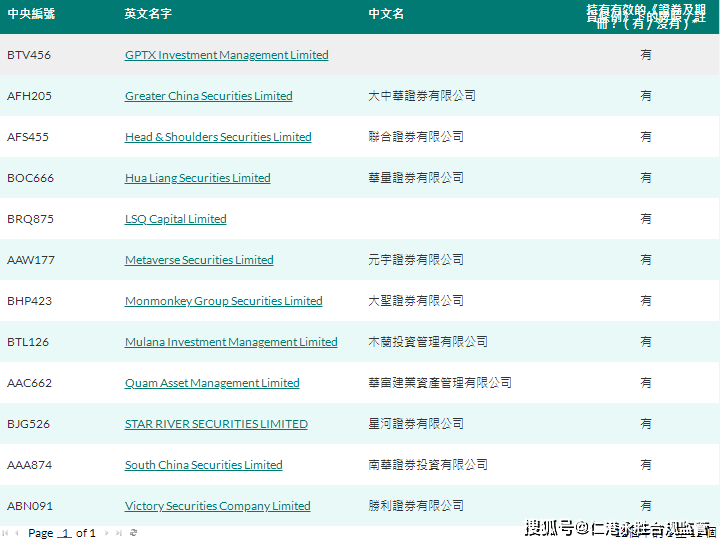The image size is (724, 545).
Task: Click the 有 value in BTV456 row
Action: click(x=646, y=55)
